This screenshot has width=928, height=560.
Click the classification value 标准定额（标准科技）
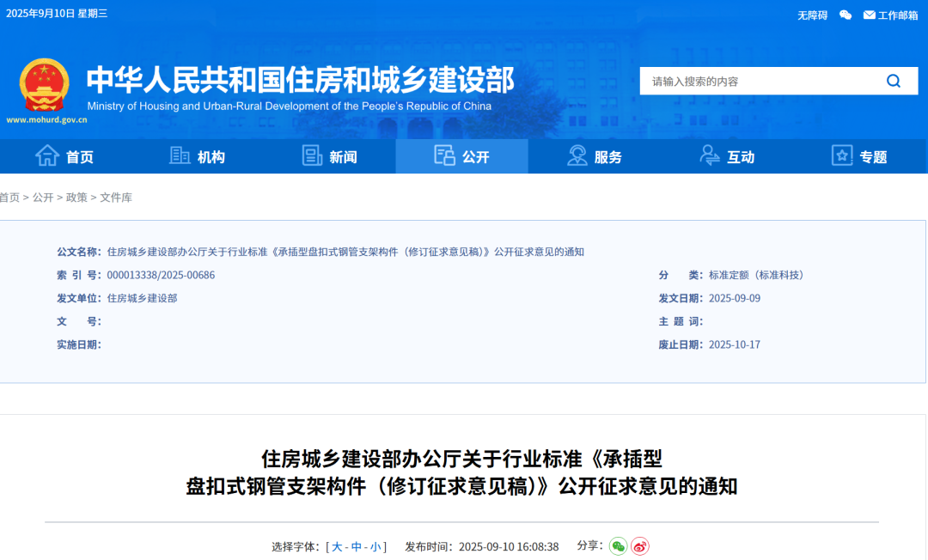[758, 275]
